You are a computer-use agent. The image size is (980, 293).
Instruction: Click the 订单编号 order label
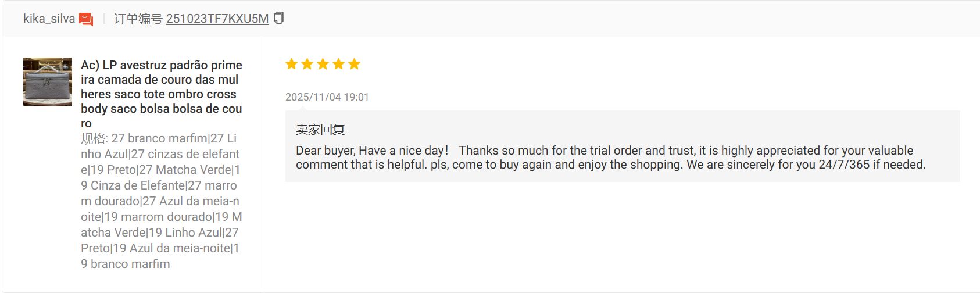pos(138,19)
